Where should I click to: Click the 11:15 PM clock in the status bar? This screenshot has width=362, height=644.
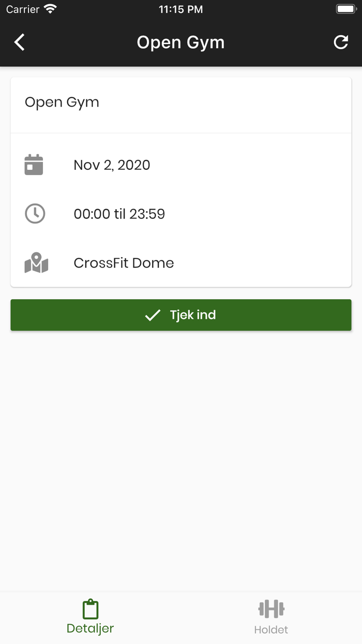tap(180, 8)
